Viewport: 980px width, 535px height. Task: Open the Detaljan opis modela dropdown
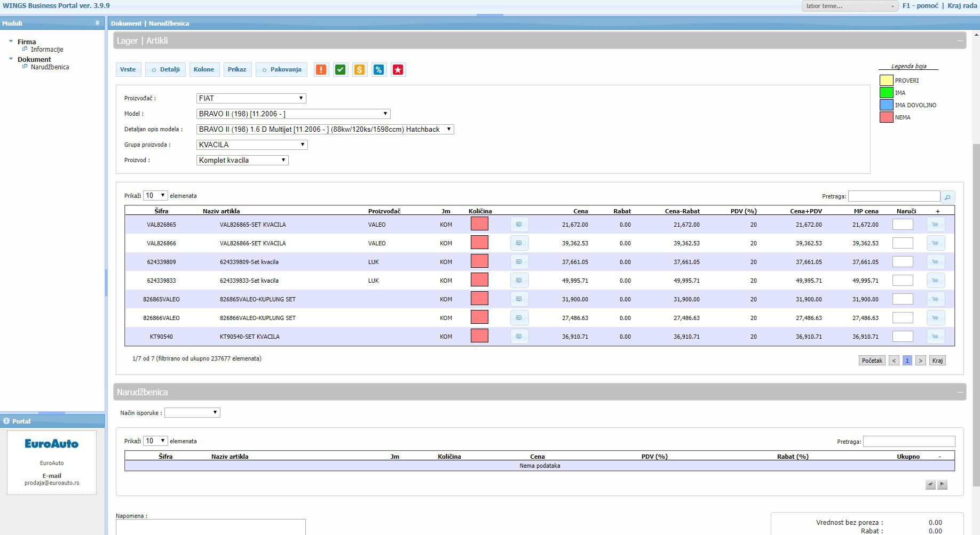click(325, 129)
